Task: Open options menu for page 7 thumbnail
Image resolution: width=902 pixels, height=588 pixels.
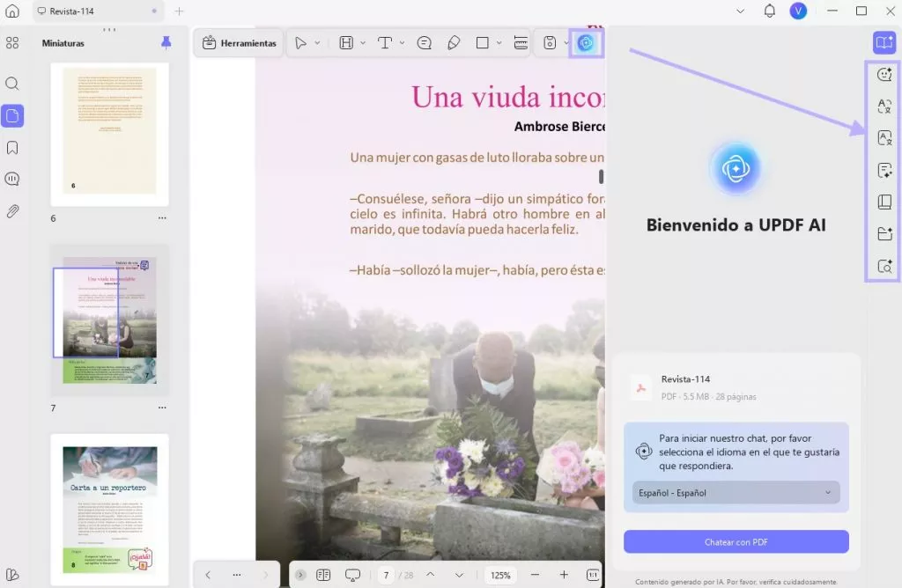Action: pyautogui.click(x=162, y=408)
